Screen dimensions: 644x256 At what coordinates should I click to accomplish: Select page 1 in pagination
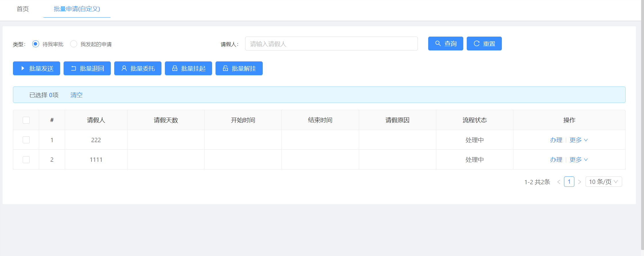[x=569, y=182]
